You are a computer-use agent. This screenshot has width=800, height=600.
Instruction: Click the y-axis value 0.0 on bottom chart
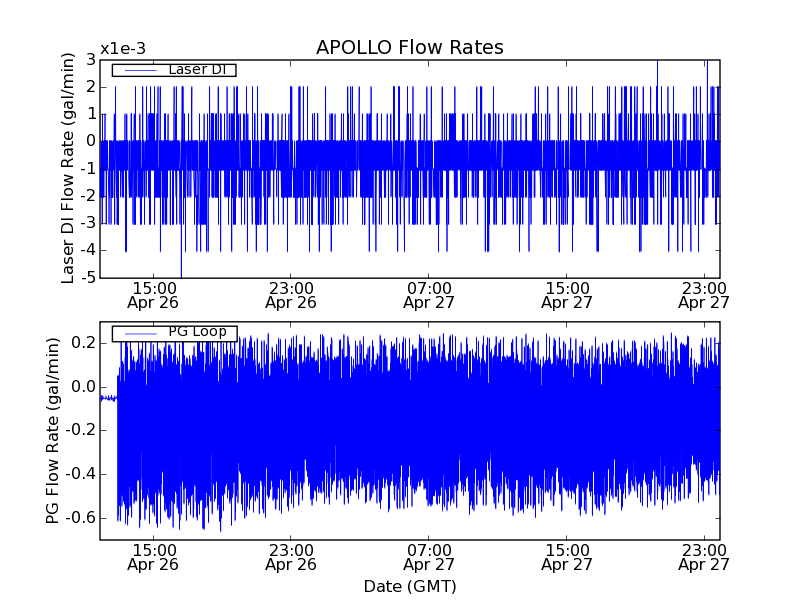[83, 386]
